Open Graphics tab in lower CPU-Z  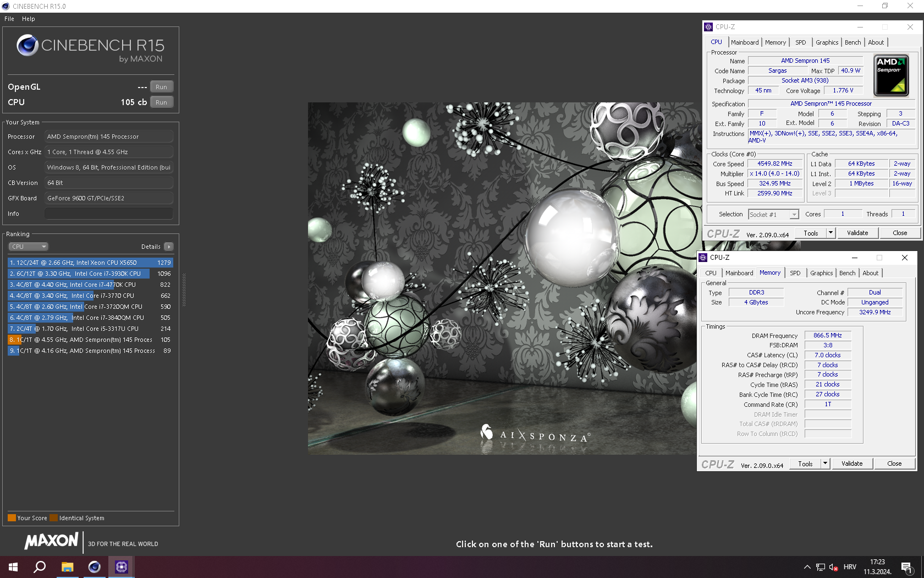pyautogui.click(x=821, y=273)
